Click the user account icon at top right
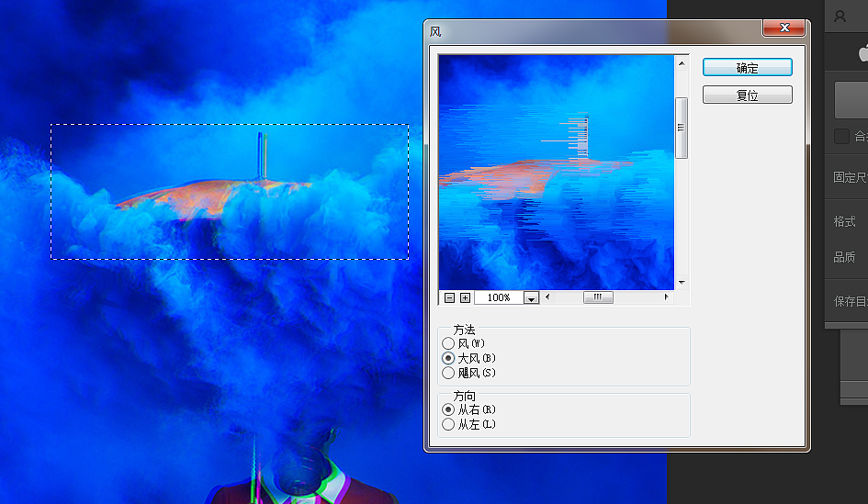Screen dimensions: 868x504 coord(840,16)
